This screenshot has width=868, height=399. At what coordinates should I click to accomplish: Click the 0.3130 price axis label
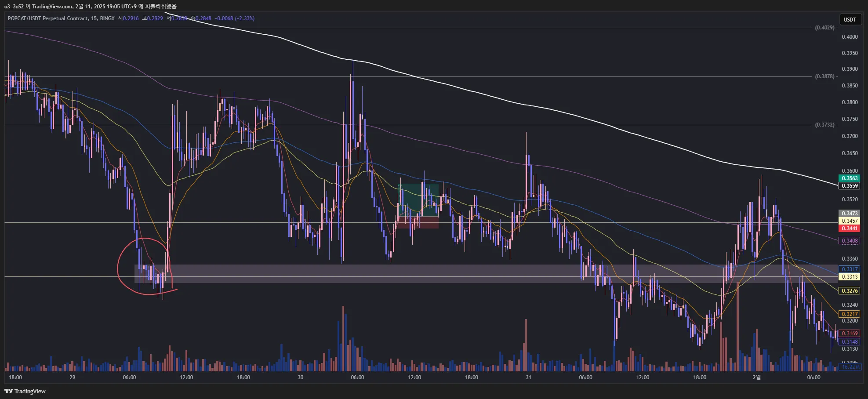(x=850, y=349)
